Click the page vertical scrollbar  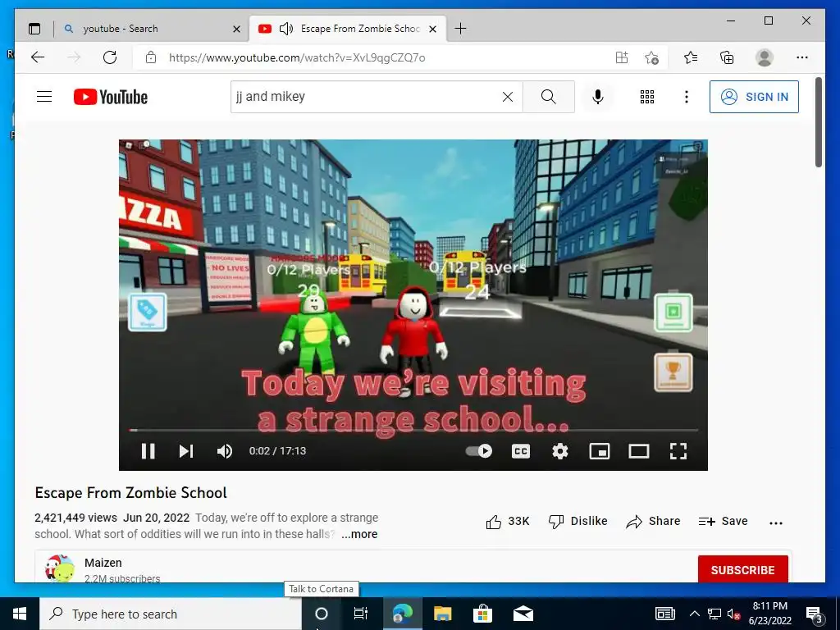[x=818, y=122]
